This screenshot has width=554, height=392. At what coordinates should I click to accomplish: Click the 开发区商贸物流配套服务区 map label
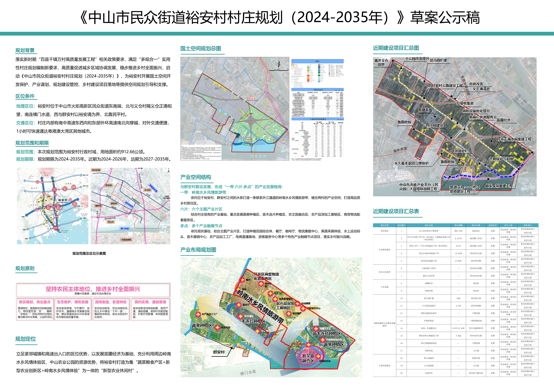coord(266,276)
